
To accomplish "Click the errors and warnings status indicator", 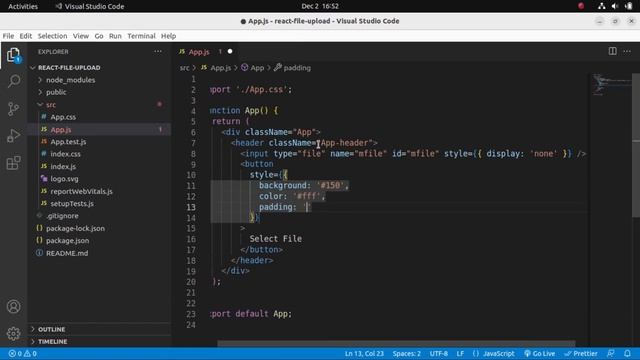I will click(22, 353).
